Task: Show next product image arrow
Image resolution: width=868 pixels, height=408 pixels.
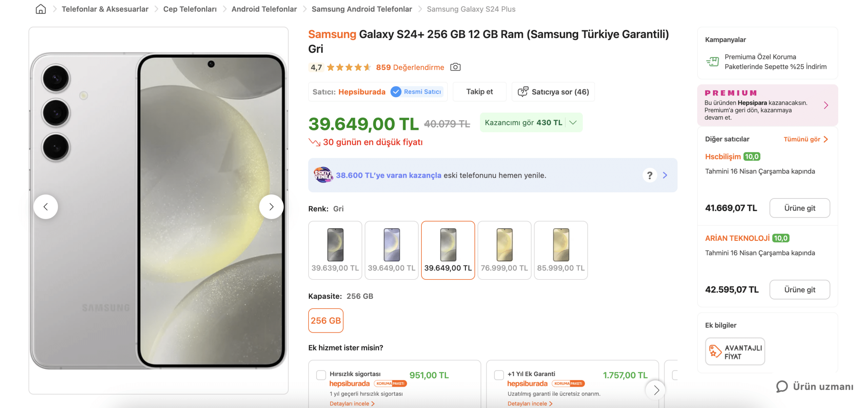Action: pyautogui.click(x=271, y=207)
